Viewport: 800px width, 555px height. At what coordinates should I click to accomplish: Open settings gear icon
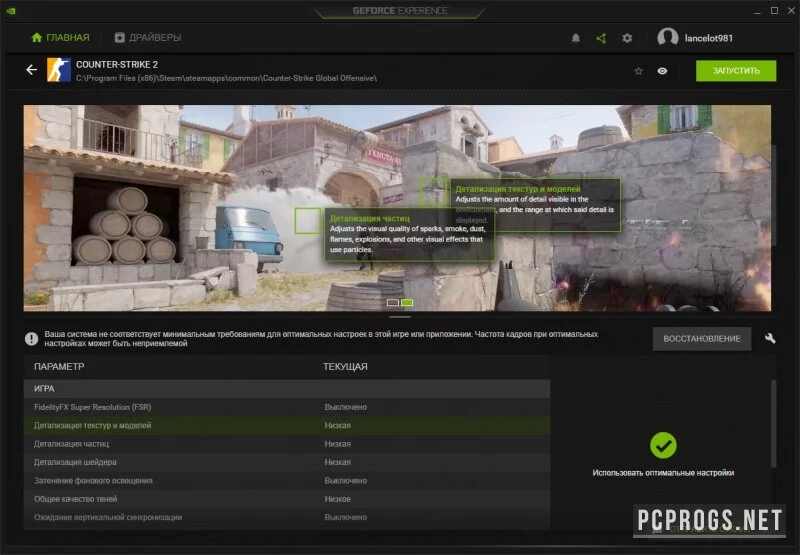coord(627,38)
